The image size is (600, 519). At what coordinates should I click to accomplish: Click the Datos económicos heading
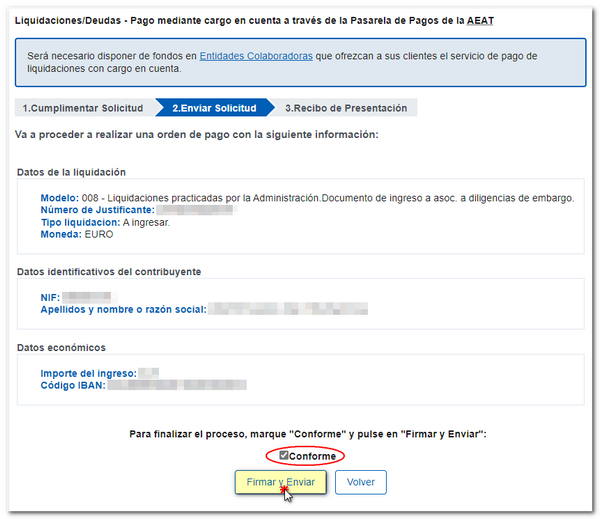coord(62,347)
